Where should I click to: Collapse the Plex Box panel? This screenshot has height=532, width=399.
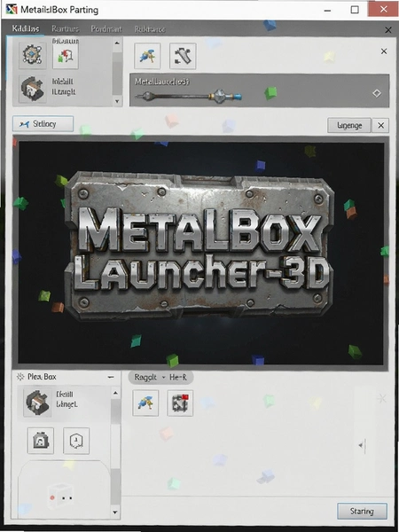pyautogui.click(x=111, y=377)
